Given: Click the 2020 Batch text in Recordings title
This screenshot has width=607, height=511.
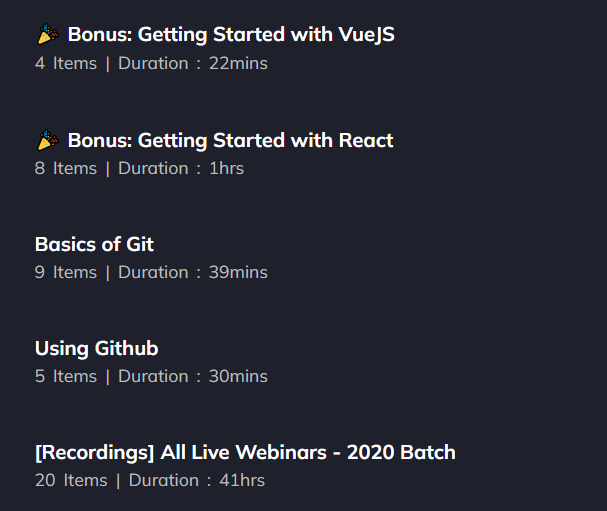Looking at the screenshot, I should (x=401, y=453).
